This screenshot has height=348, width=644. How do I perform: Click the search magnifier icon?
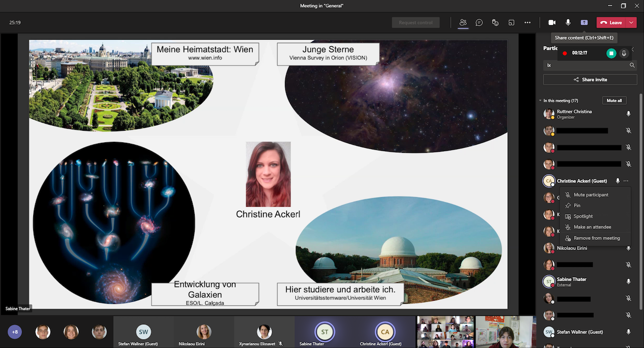(x=632, y=65)
